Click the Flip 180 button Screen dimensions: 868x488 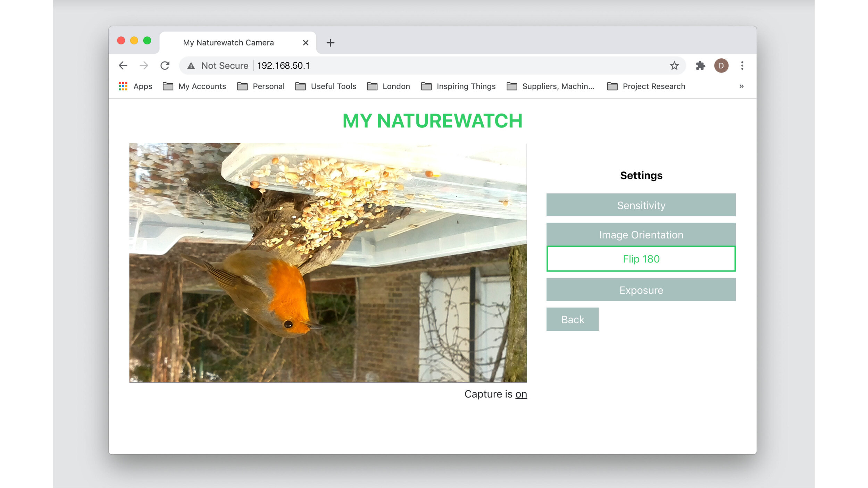(x=641, y=259)
